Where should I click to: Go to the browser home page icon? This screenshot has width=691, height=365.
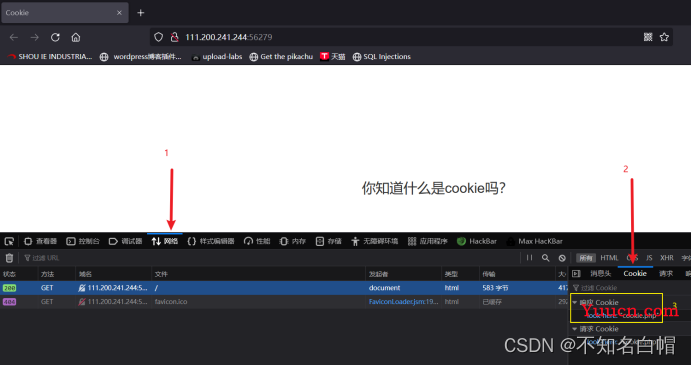pyautogui.click(x=76, y=37)
